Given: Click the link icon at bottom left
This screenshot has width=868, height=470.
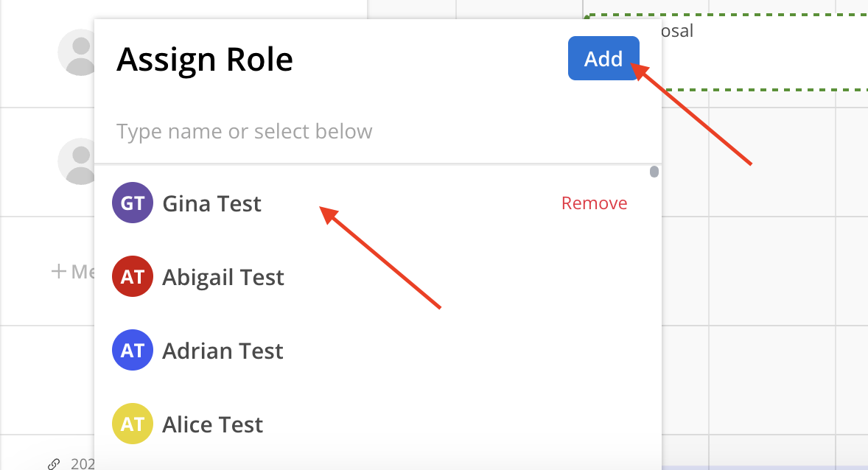Looking at the screenshot, I should (54, 464).
